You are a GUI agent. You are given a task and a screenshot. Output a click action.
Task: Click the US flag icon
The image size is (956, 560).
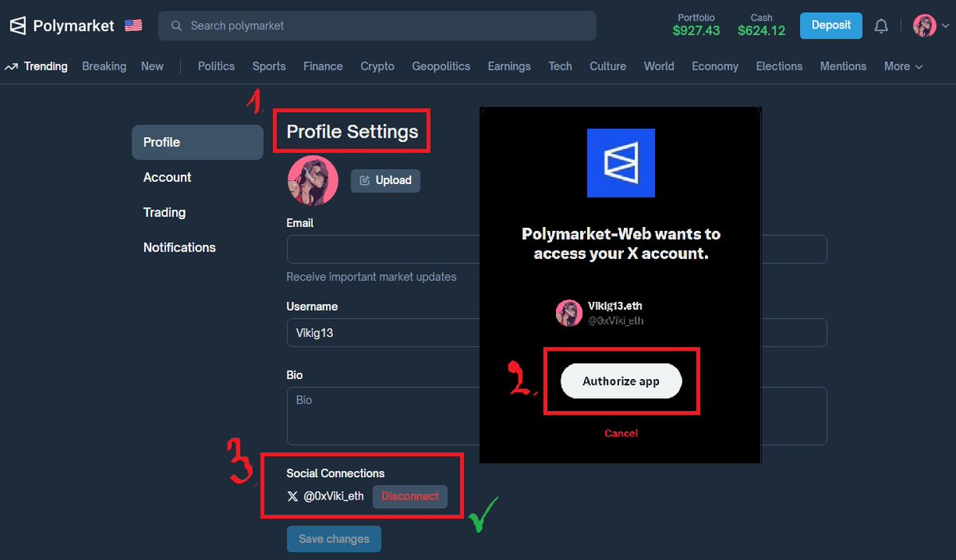pos(134,25)
